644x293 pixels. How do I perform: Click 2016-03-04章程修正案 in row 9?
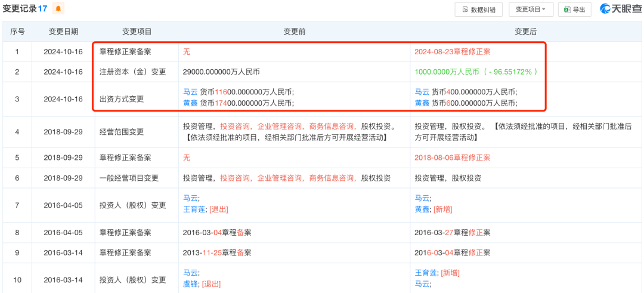tap(453, 252)
